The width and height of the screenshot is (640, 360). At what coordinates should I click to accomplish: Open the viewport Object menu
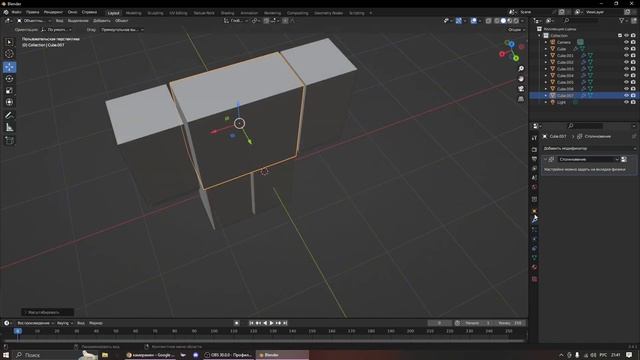(x=122, y=20)
